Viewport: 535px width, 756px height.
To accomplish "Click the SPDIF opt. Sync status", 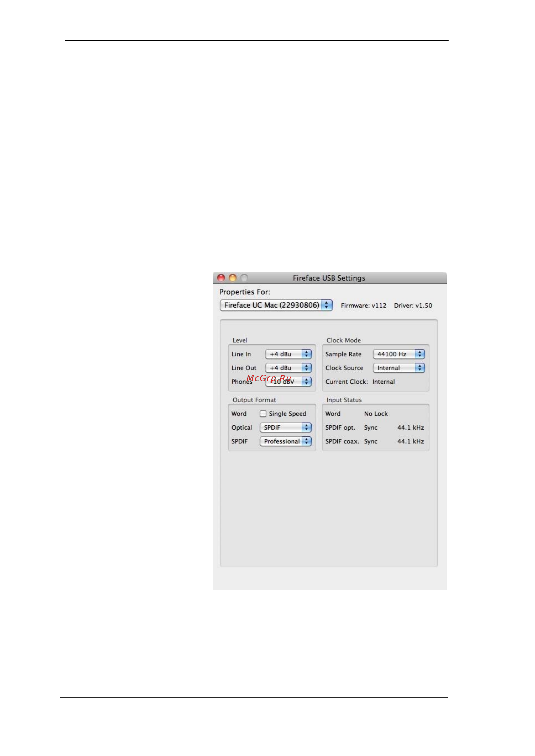I will (x=371, y=427).
